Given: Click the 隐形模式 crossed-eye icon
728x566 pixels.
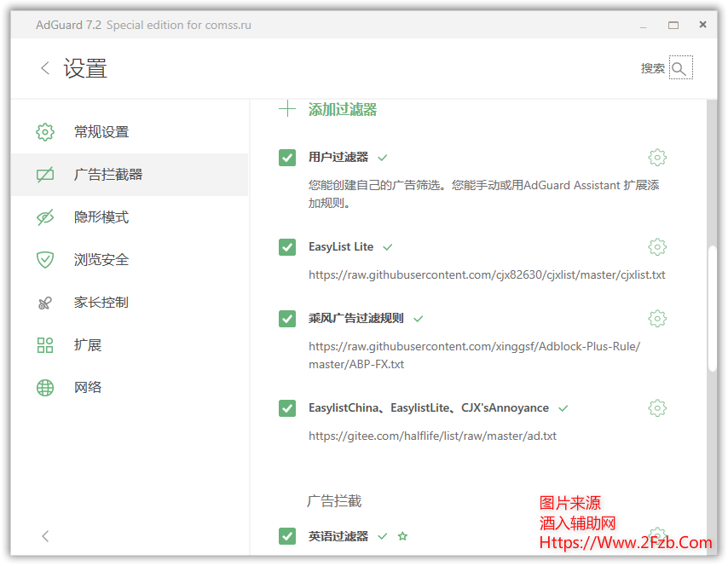Looking at the screenshot, I should point(45,217).
